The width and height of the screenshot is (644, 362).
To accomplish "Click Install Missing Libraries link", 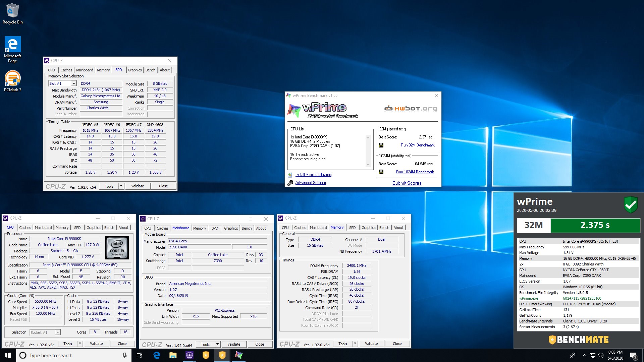I will [x=313, y=175].
